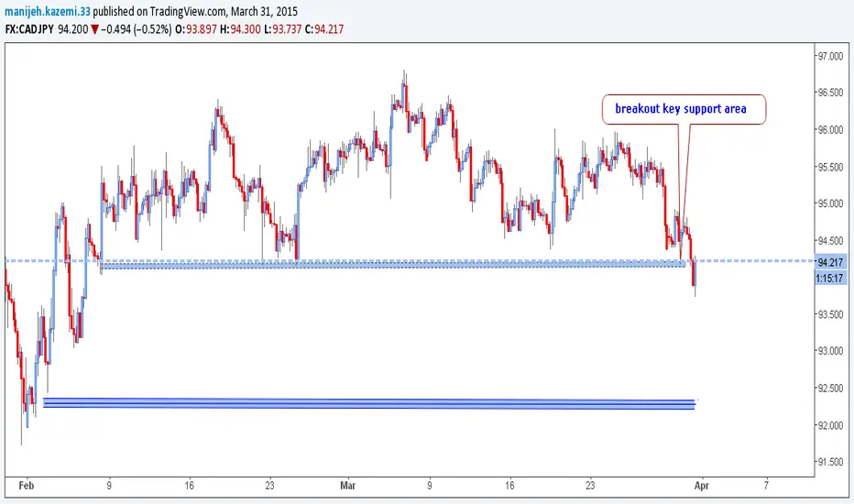Screen dimensions: 854x504
Task: Click the 92.500 price axis label
Action: click(x=829, y=388)
